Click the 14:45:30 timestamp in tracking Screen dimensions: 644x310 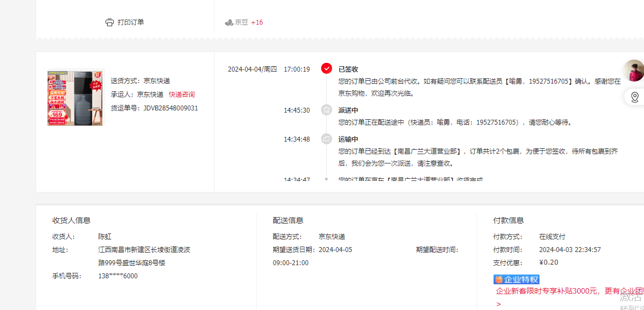pos(297,110)
